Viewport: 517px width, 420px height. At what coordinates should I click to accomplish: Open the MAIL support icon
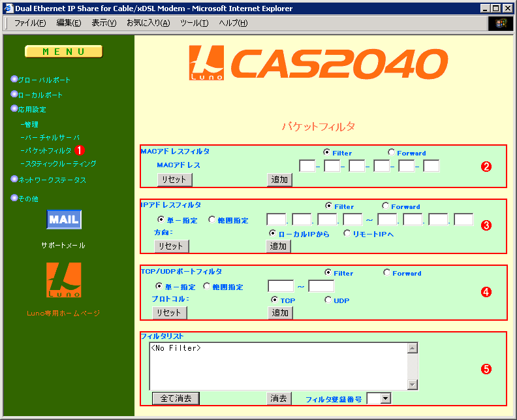(64, 219)
